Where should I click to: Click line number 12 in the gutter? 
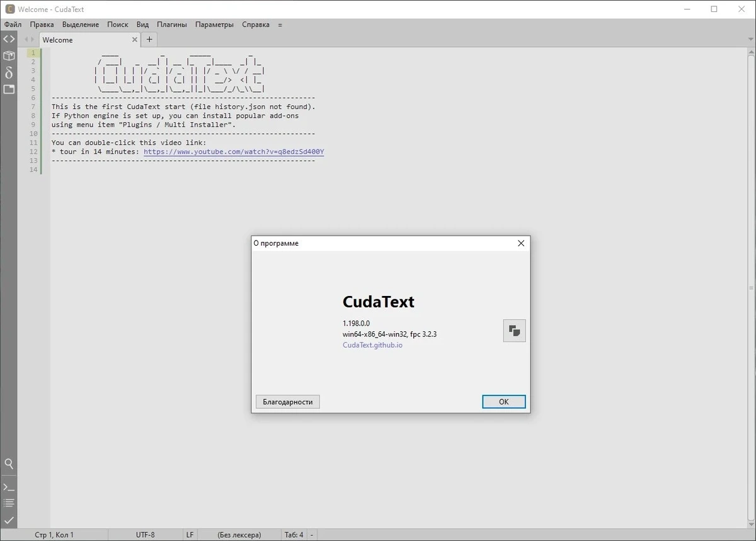(33, 152)
